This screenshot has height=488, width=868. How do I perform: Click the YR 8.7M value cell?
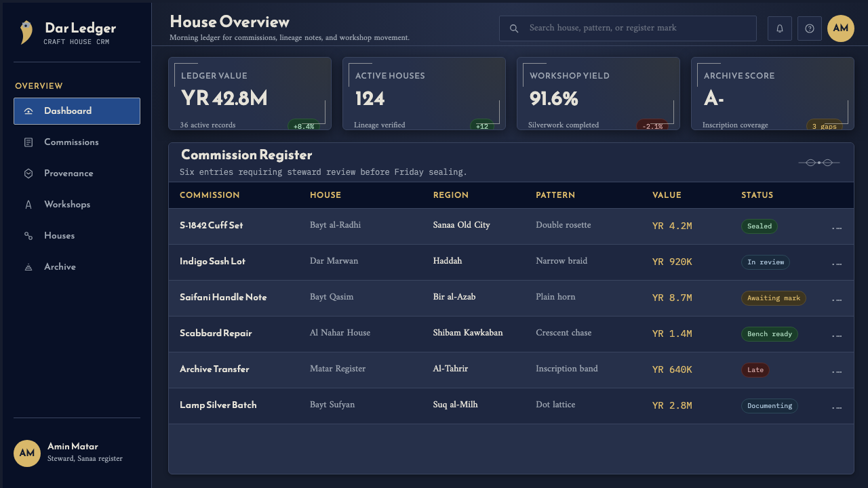click(672, 298)
